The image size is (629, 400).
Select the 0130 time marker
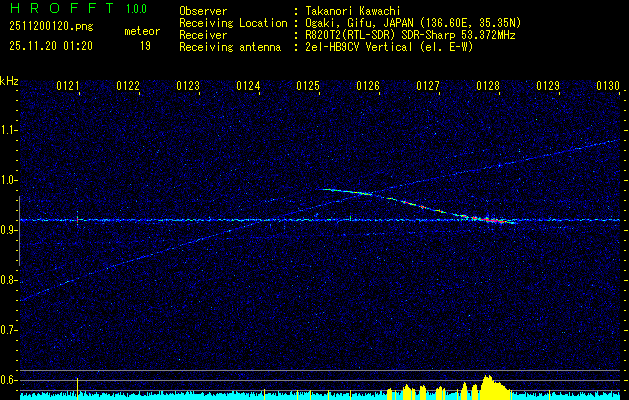(x=608, y=87)
